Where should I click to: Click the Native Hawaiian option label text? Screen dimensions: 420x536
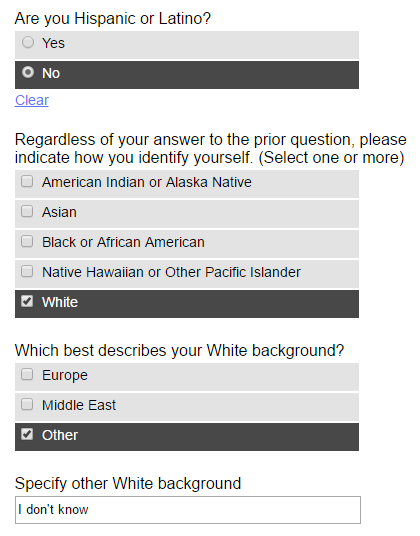click(171, 272)
